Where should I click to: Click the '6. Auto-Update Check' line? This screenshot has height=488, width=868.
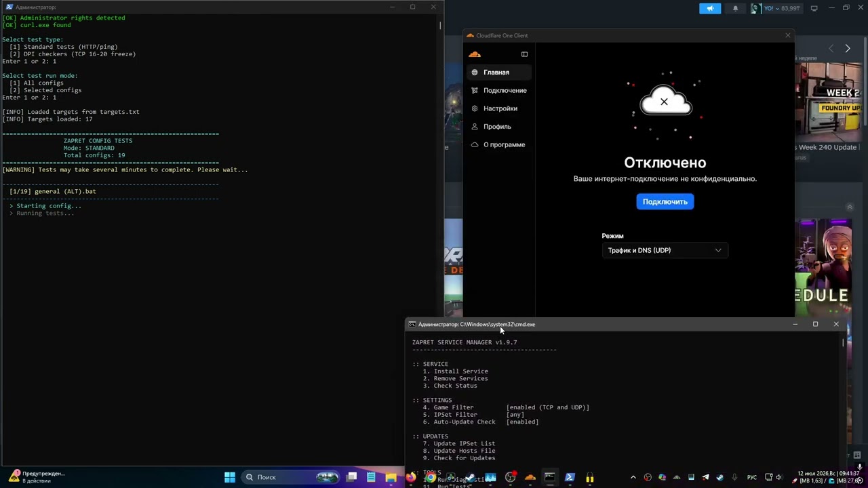(481, 422)
